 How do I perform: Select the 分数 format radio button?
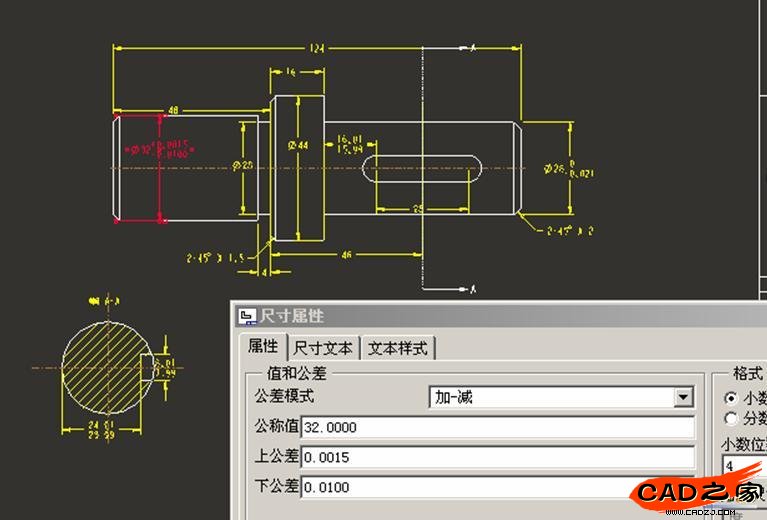point(731,418)
